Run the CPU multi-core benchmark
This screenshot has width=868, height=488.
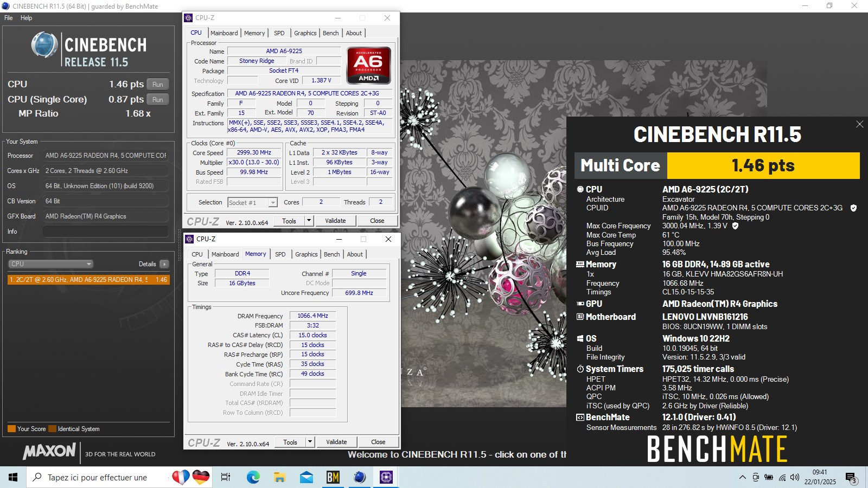pos(158,85)
